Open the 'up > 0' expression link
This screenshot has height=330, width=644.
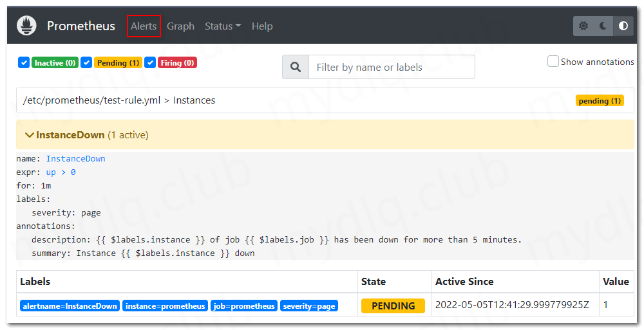(61, 172)
